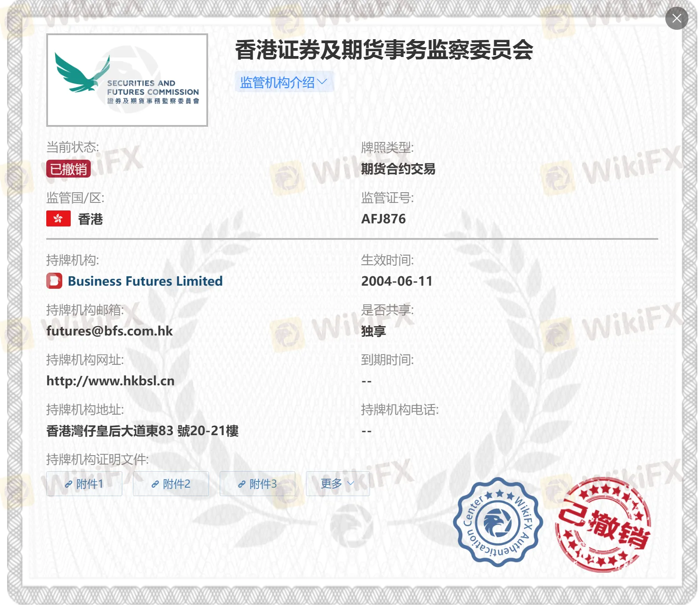Click the red Business Futures Limited logo icon
Image resolution: width=700 pixels, height=606 pixels.
(54, 281)
